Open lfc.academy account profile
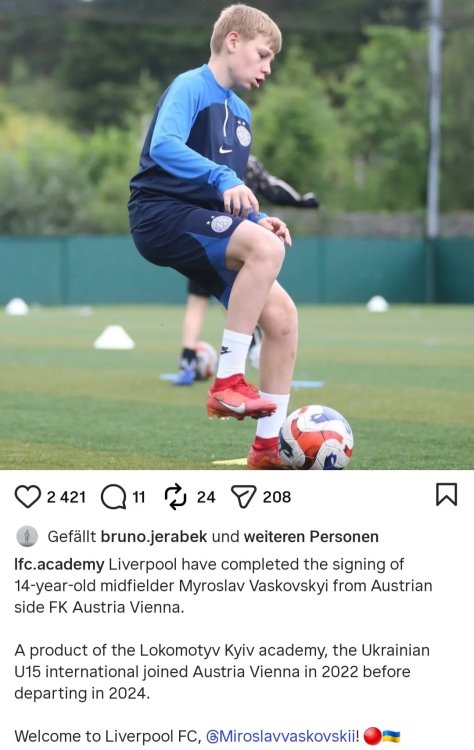This screenshot has width=474, height=750. coord(59,564)
